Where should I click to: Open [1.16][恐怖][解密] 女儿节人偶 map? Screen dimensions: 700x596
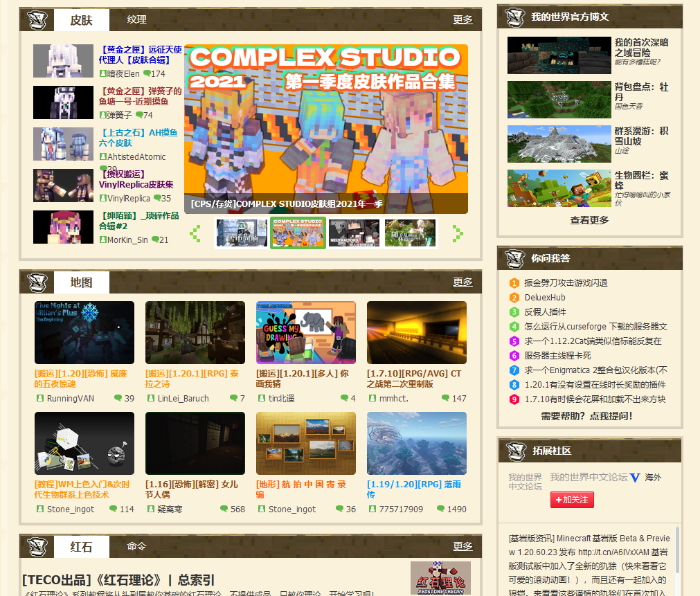(x=192, y=489)
